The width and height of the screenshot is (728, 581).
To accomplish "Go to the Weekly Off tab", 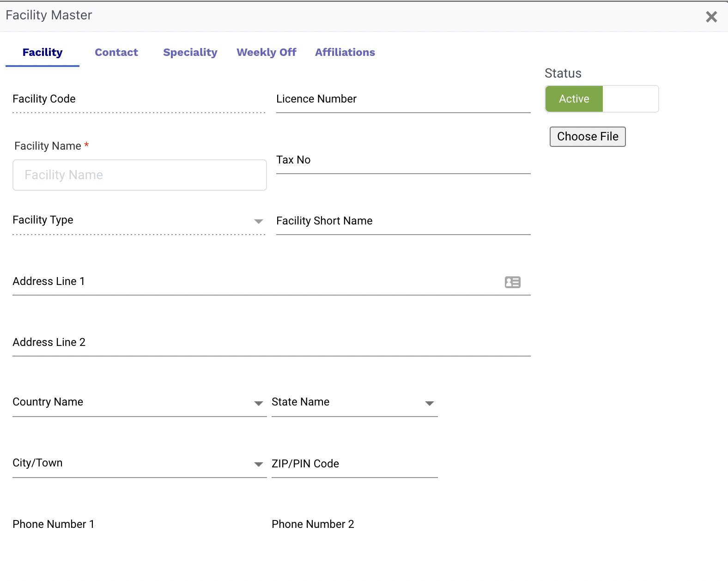I will (x=266, y=53).
